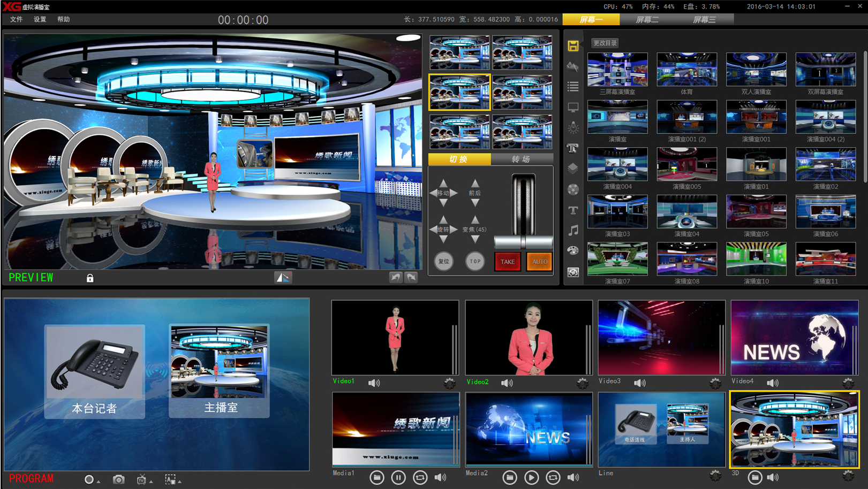Select the 体育 studio scene thumbnail
Screen dimensions: 868x489
coord(686,70)
